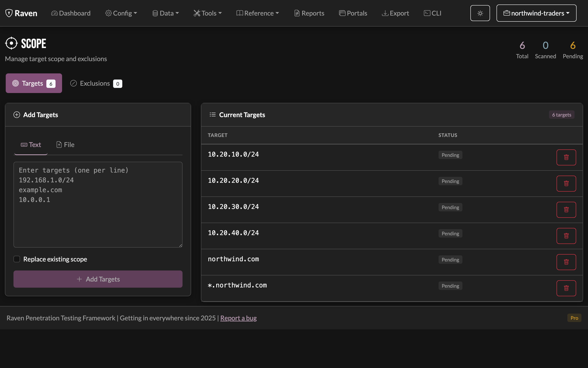The image size is (588, 368).
Task: Click the Scope crosshair icon
Action: coord(11,43)
